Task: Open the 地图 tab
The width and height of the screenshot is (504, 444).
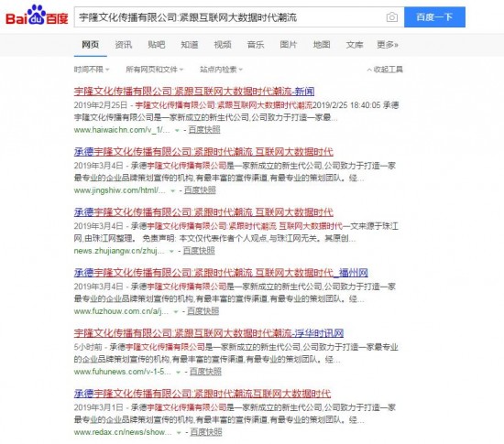Action: tap(322, 45)
